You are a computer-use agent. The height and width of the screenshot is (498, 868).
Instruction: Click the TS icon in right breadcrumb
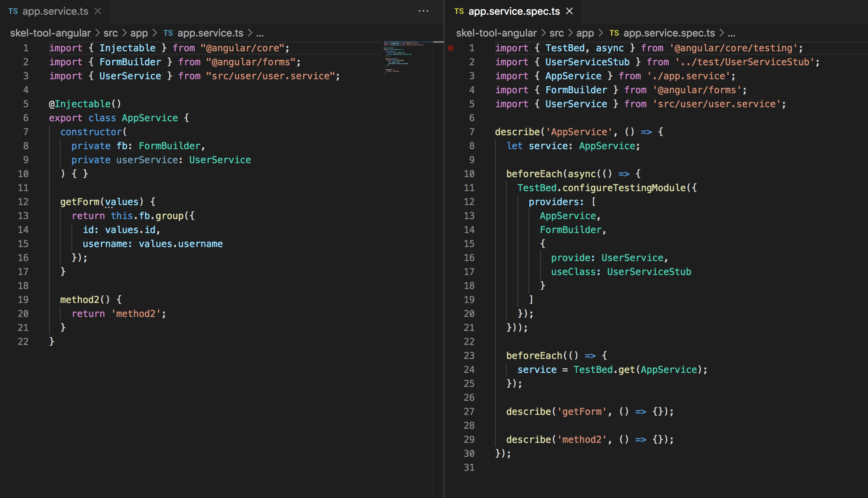tap(614, 33)
